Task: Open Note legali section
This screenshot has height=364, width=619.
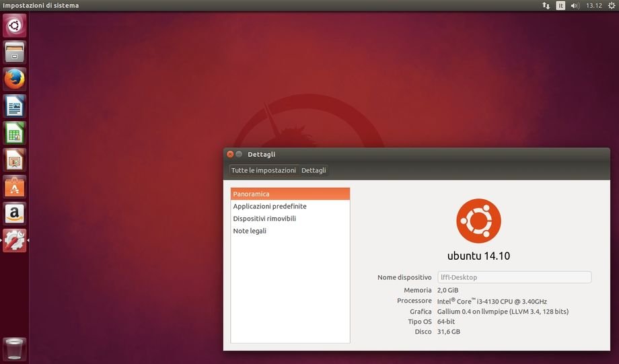Action: coord(290,231)
